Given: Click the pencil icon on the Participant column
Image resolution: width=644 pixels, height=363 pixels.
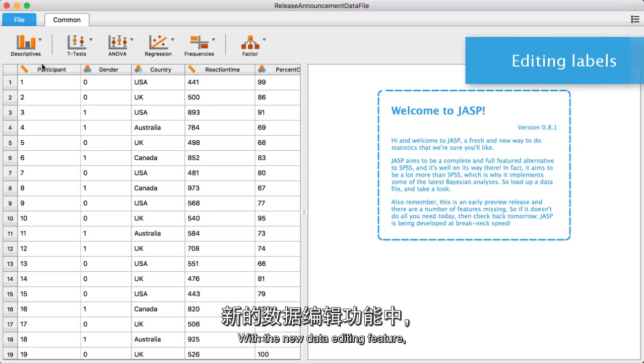Looking at the screenshot, I should (x=25, y=69).
